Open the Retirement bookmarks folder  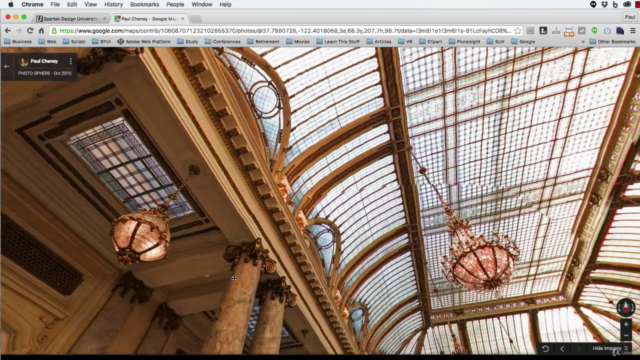[263, 42]
